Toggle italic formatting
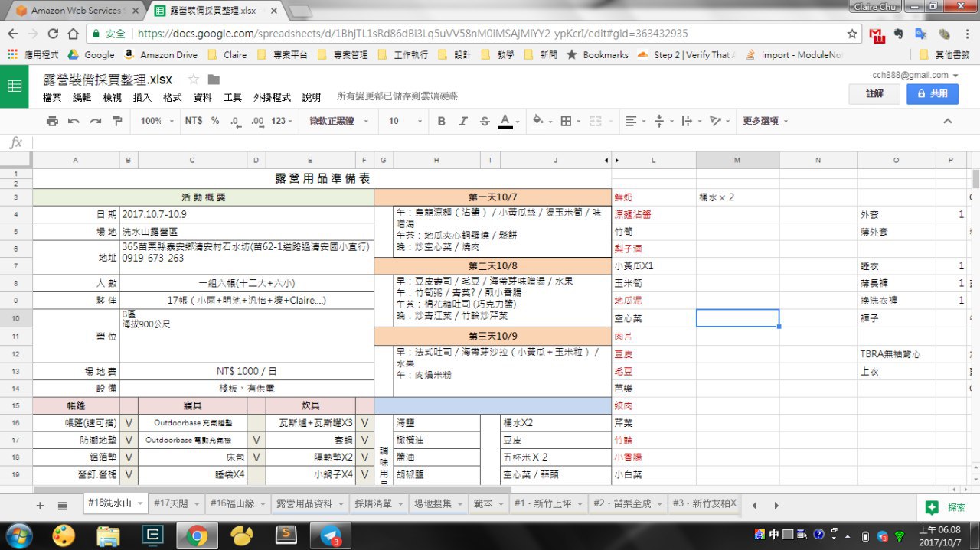Image resolution: width=980 pixels, height=550 pixels. (x=462, y=121)
